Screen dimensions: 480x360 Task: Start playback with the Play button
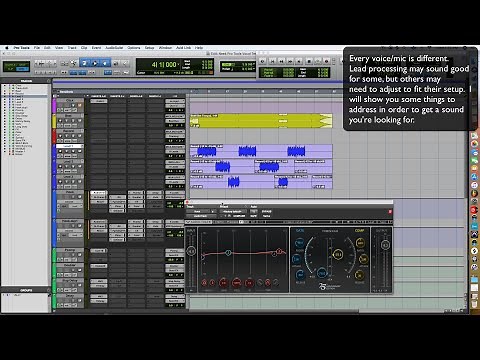click(318, 61)
